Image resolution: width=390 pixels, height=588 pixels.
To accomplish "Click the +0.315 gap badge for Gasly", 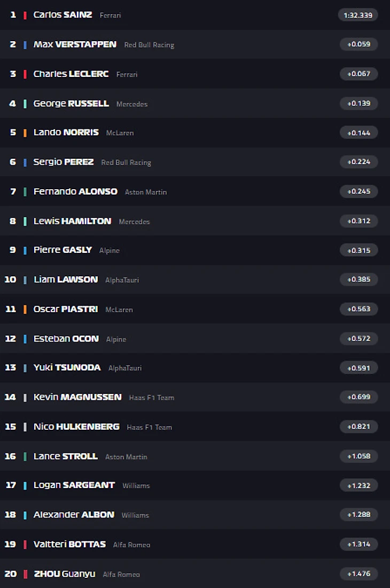I will tap(358, 250).
